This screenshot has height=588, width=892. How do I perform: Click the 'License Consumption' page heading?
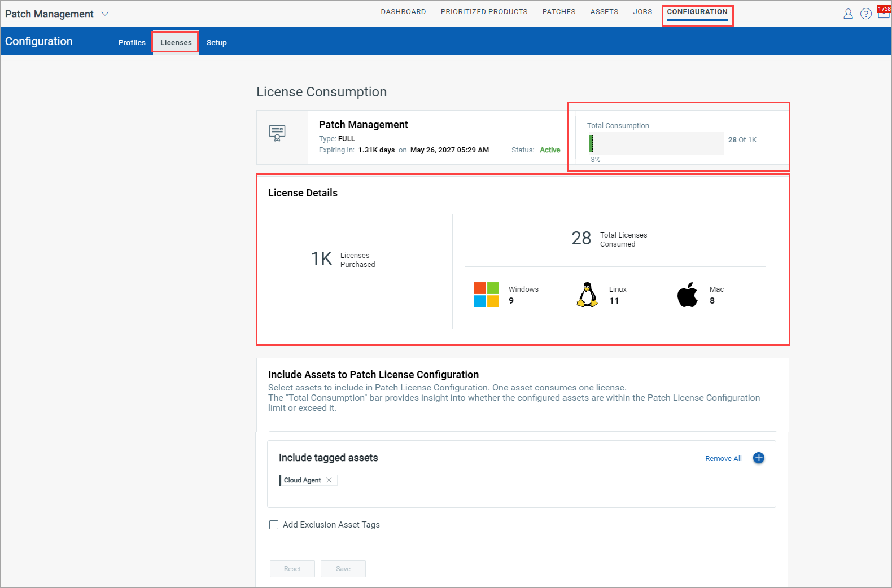(322, 92)
